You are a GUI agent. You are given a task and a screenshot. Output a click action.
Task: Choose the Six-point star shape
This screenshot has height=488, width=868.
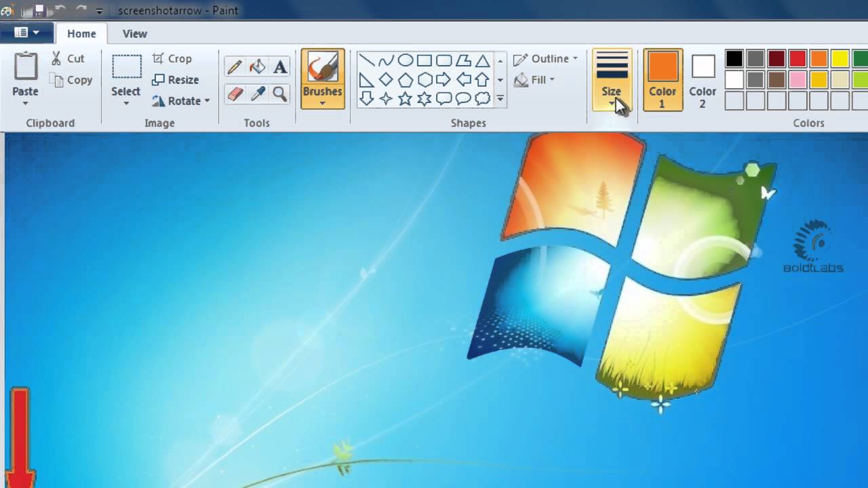point(425,98)
